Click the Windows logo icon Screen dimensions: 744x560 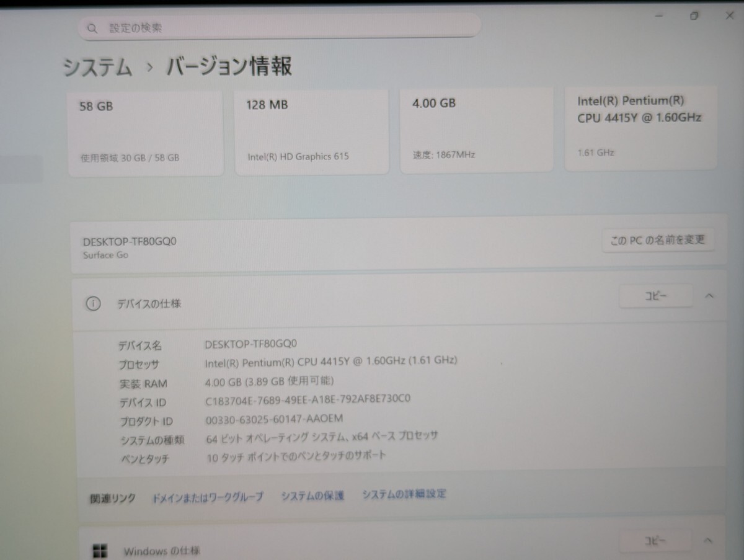[x=100, y=551]
